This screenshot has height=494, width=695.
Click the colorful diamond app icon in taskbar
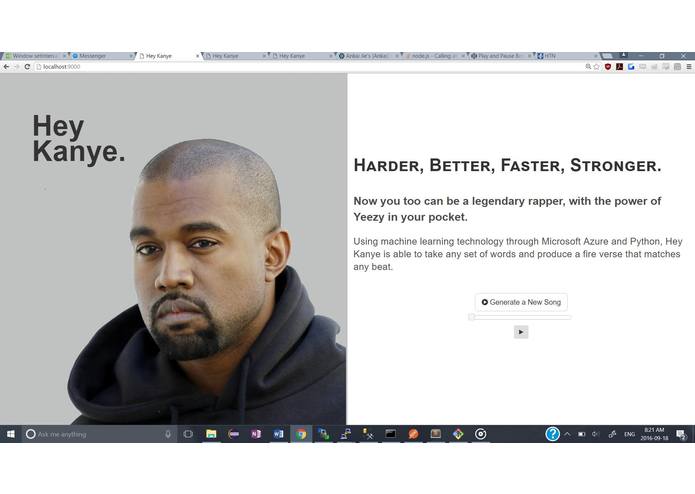(x=458, y=434)
